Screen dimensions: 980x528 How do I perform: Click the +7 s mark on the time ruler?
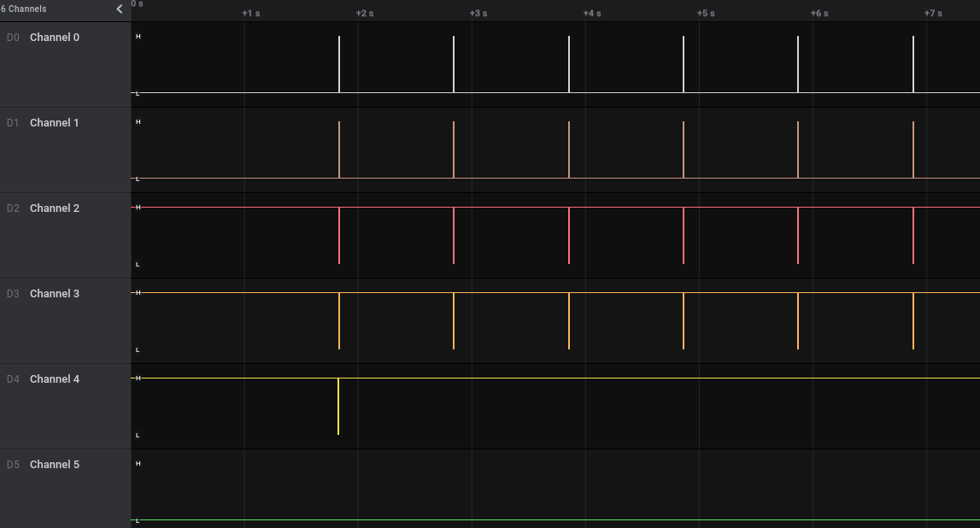[x=933, y=14]
